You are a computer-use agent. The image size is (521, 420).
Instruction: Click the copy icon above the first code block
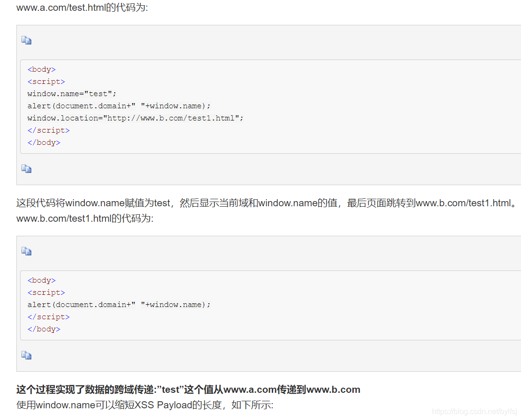[26, 40]
